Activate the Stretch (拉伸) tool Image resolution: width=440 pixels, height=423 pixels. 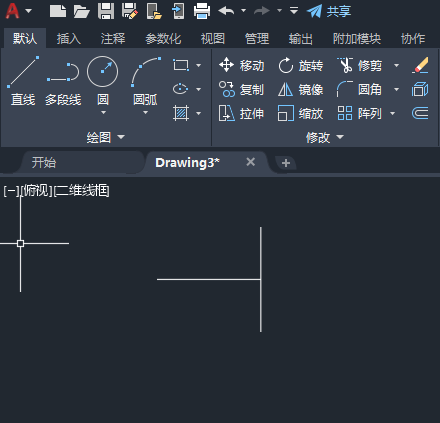[x=242, y=113]
